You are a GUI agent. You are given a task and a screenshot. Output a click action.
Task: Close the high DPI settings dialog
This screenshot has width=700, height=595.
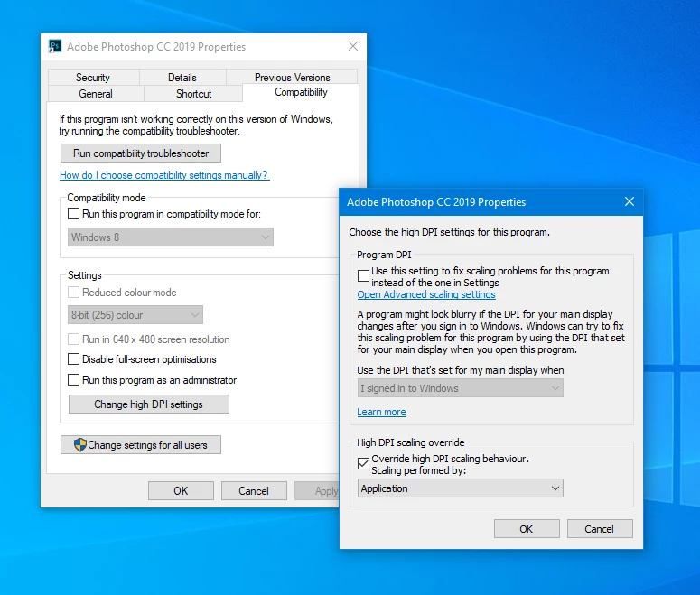(629, 201)
